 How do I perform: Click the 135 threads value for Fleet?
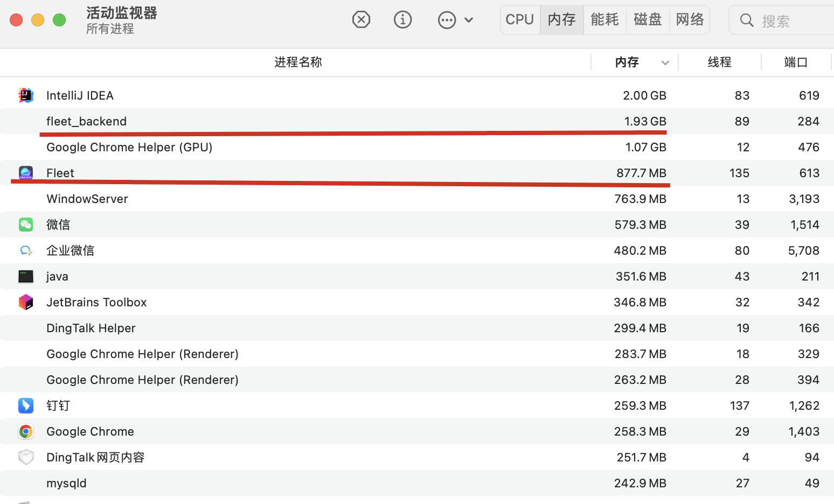coord(739,173)
